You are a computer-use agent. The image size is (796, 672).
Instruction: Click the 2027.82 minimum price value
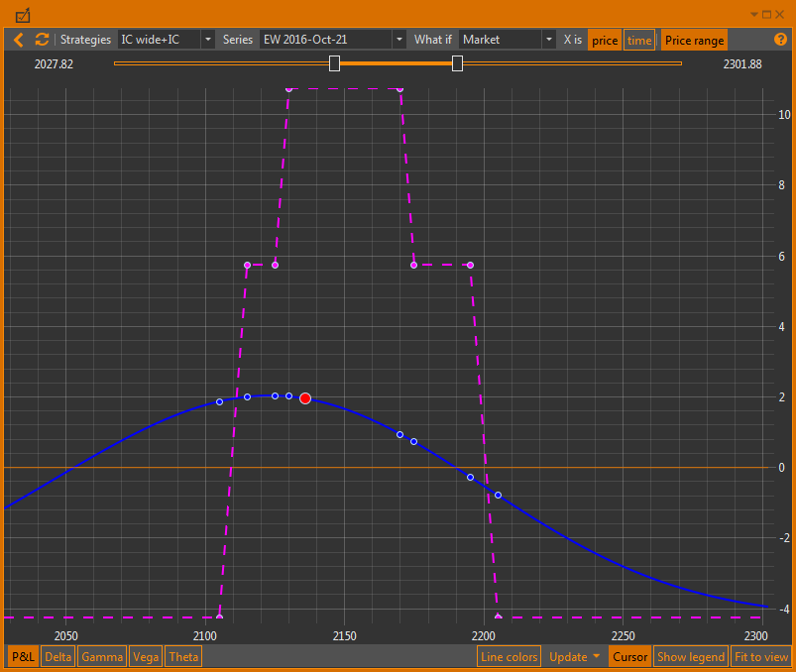coord(54,64)
